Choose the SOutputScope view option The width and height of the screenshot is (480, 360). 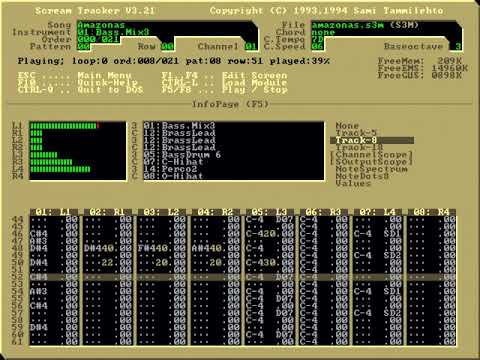pos(371,162)
